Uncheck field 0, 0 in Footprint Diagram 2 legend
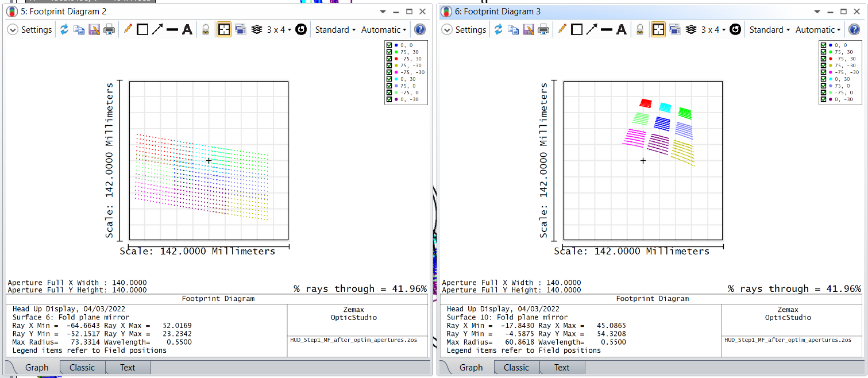Viewport: 868px width, 378px height. pos(389,45)
